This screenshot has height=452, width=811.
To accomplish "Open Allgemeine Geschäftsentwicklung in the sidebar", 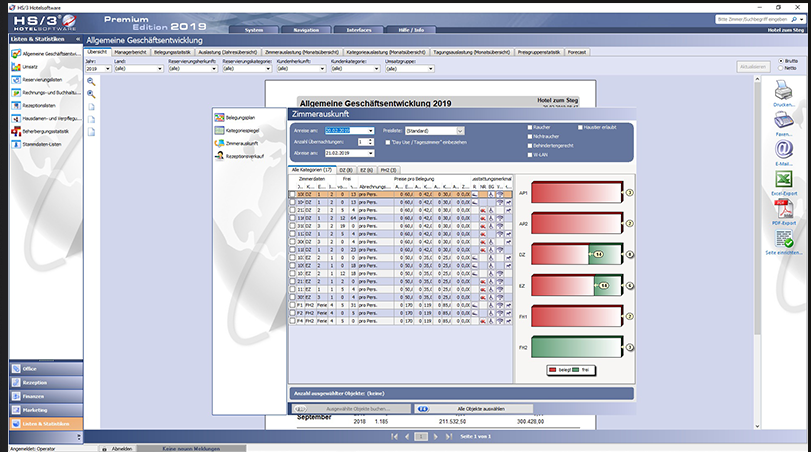I will pos(46,54).
